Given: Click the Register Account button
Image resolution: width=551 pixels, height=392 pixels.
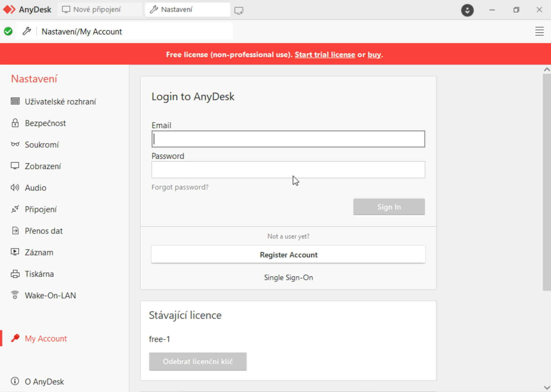Looking at the screenshot, I should pos(288,254).
